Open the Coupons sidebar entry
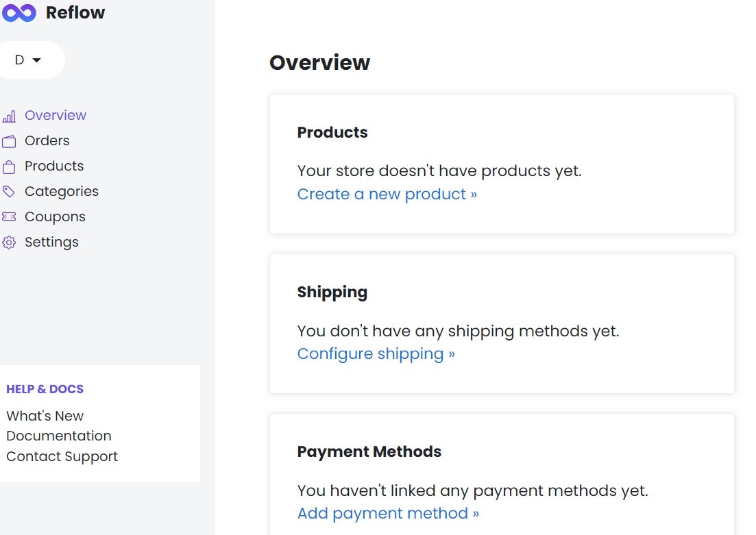 (x=55, y=216)
